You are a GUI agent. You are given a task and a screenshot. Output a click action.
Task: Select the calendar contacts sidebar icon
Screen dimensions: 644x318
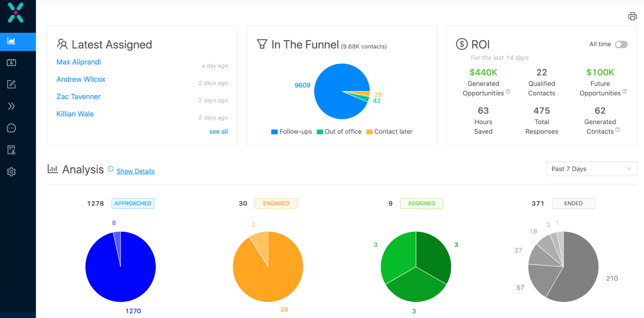pos(11,63)
